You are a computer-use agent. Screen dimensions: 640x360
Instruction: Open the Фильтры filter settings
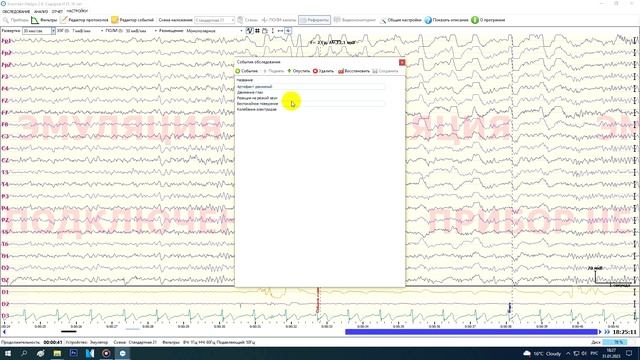pos(44,20)
